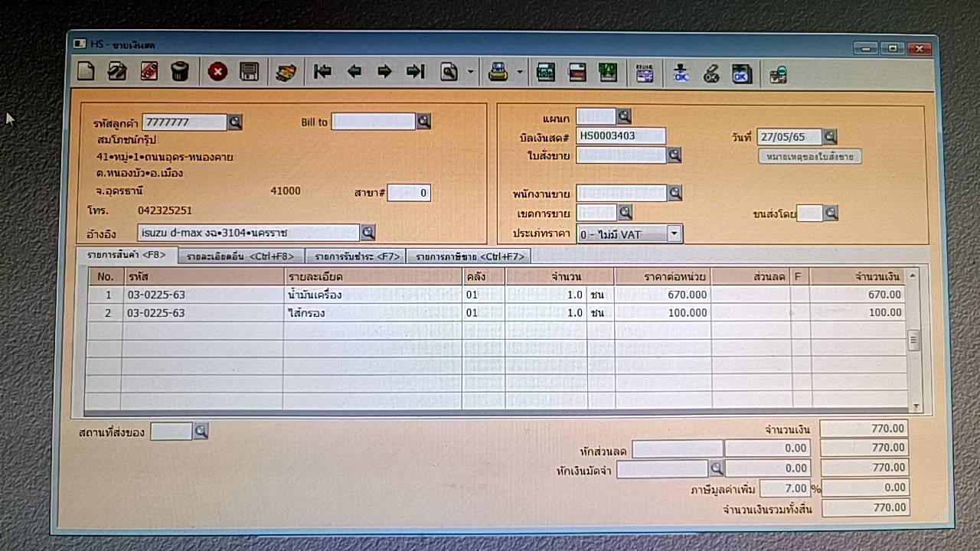Close the HS window
This screenshot has width=980, height=551.
coord(920,48)
